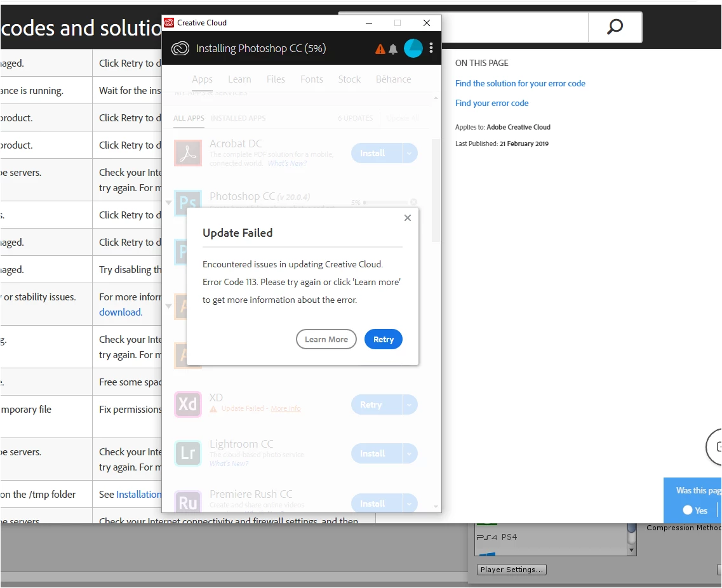Switch to the Behance tab

pyautogui.click(x=393, y=79)
